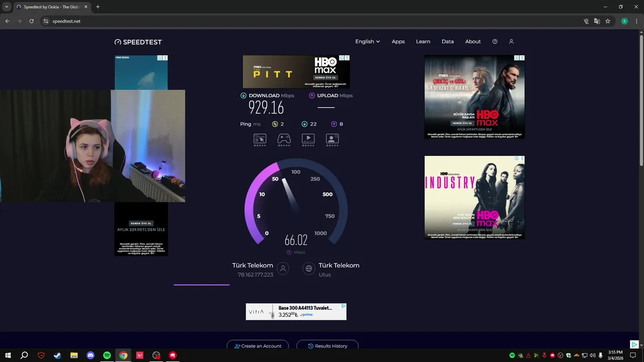Open the Chrome profile avatar
644x362 pixels.
(624, 21)
